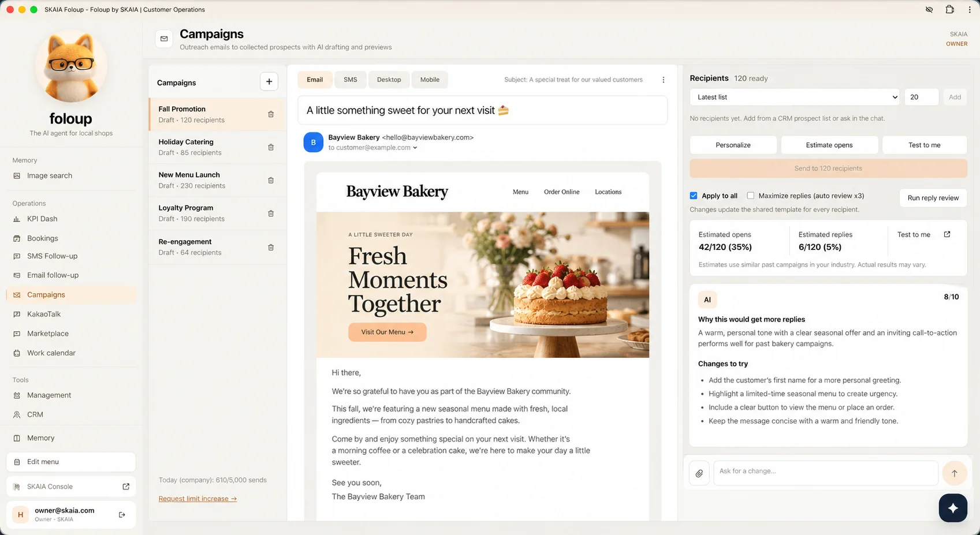Select the Desktop preview tab

(389, 80)
